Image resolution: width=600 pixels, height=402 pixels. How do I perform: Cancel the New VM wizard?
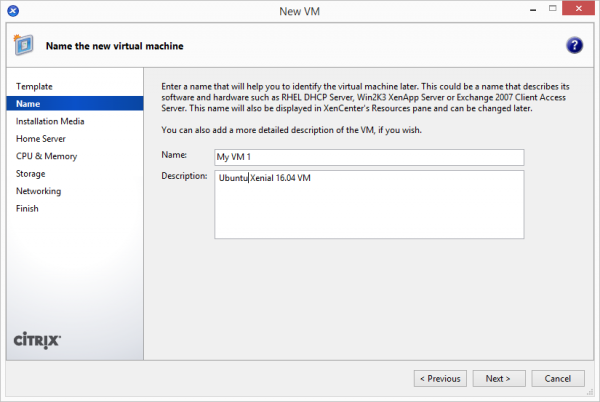tap(558, 379)
